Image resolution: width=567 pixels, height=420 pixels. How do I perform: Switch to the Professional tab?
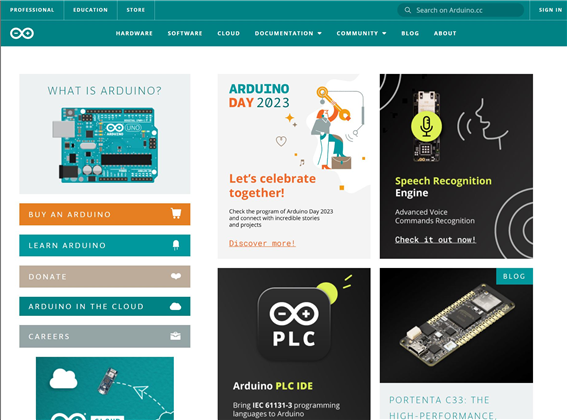click(x=32, y=10)
